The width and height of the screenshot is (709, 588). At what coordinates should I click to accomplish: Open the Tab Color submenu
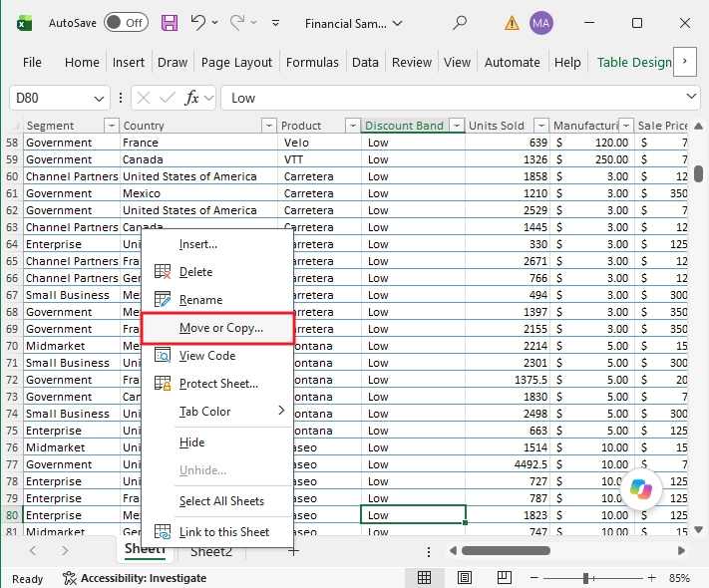tap(218, 412)
